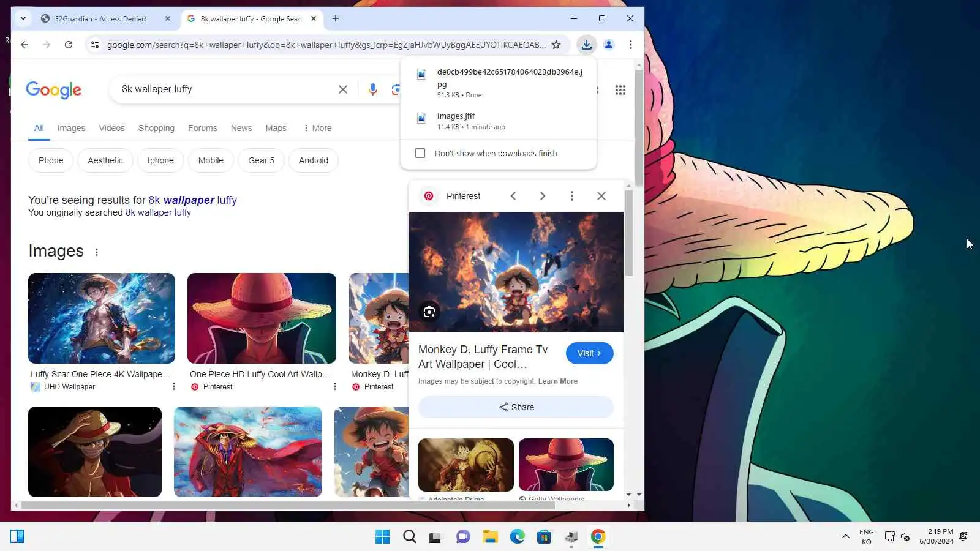
Task: Switch to the Images search tab
Action: 71,128
